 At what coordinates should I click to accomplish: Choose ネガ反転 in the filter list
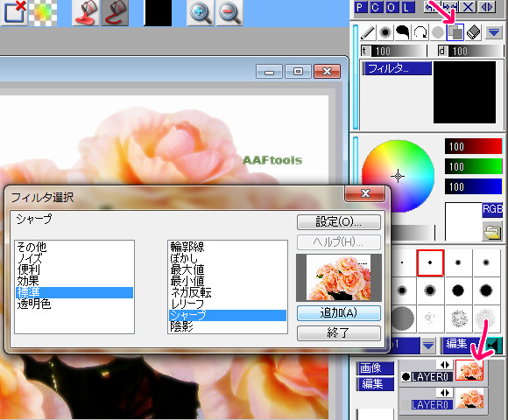[x=228, y=292]
